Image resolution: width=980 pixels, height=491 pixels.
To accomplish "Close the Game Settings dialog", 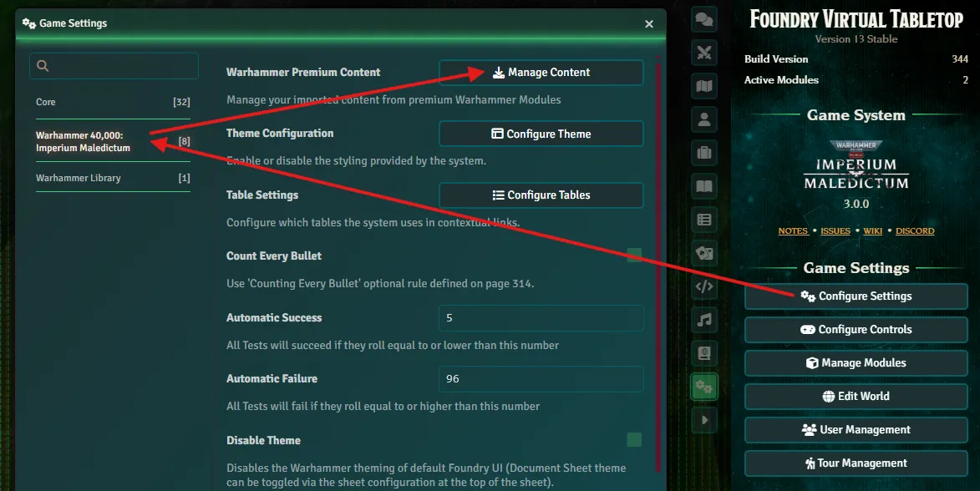I will 649,23.
